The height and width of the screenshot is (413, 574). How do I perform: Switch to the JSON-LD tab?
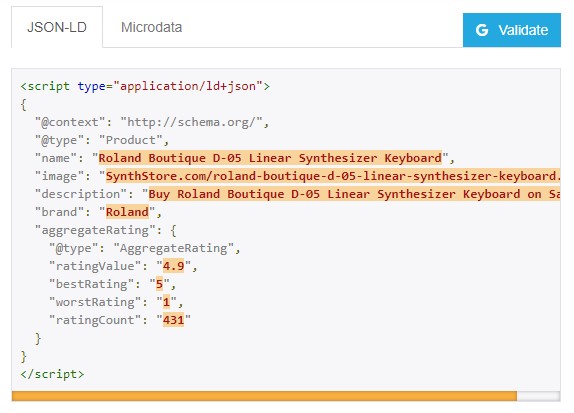[57, 27]
